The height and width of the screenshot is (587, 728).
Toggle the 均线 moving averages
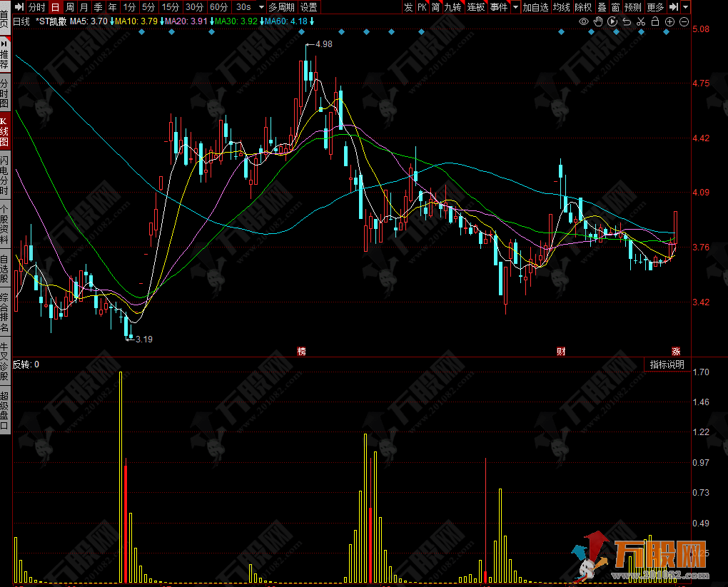pos(561,7)
